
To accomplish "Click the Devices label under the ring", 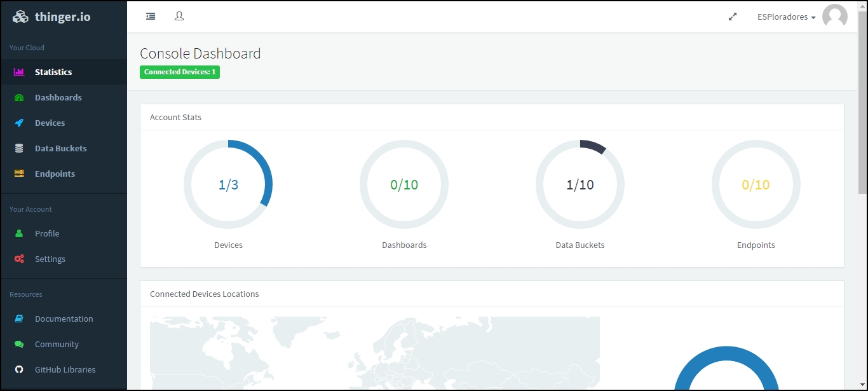I will tap(228, 245).
